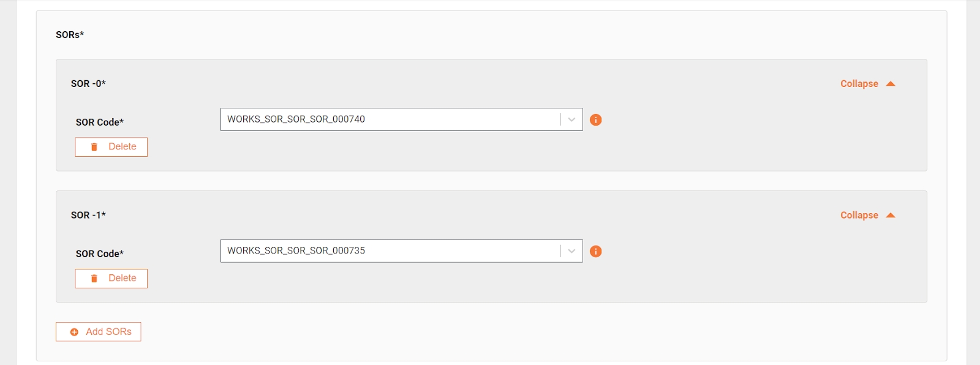Click the orange up-arrow in SOR -1
The image size is (980, 365).
891,216
